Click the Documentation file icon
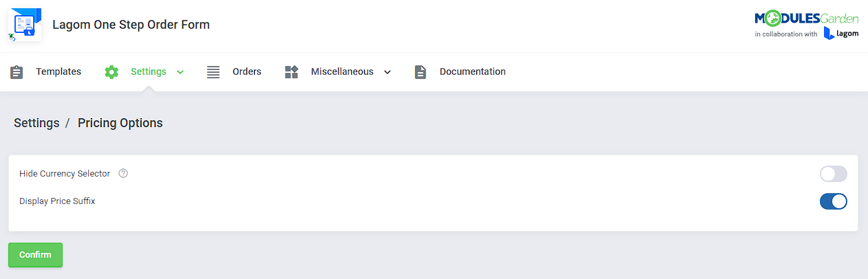This screenshot has height=279, width=868. (x=421, y=71)
